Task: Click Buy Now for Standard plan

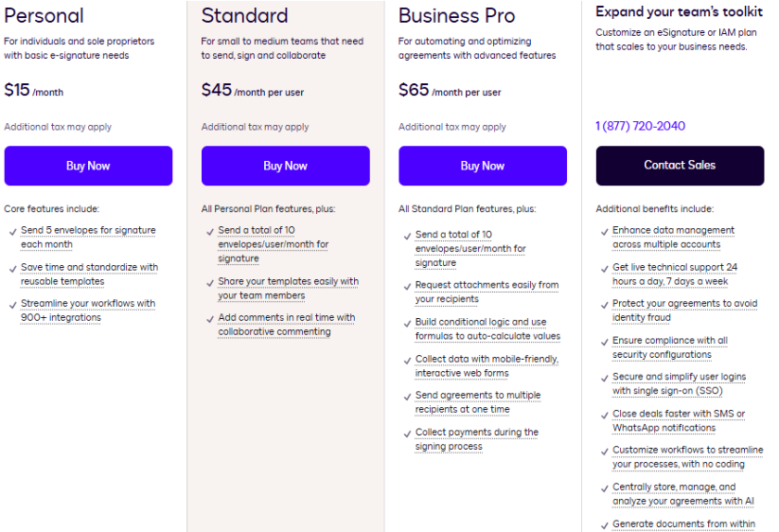Action: (x=285, y=166)
